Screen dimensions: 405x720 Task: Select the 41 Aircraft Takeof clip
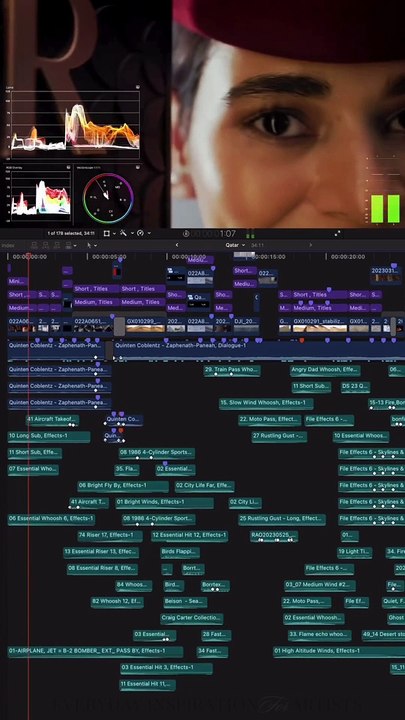52,420
